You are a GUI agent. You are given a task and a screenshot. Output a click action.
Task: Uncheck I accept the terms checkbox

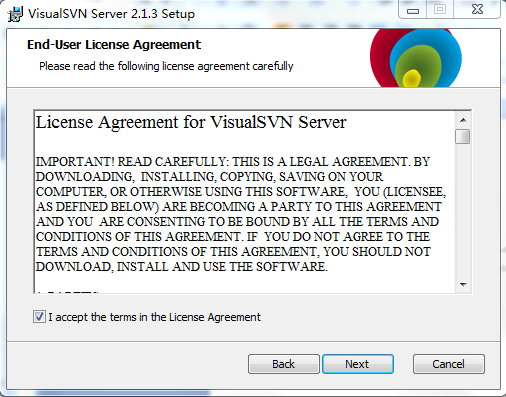(39, 317)
